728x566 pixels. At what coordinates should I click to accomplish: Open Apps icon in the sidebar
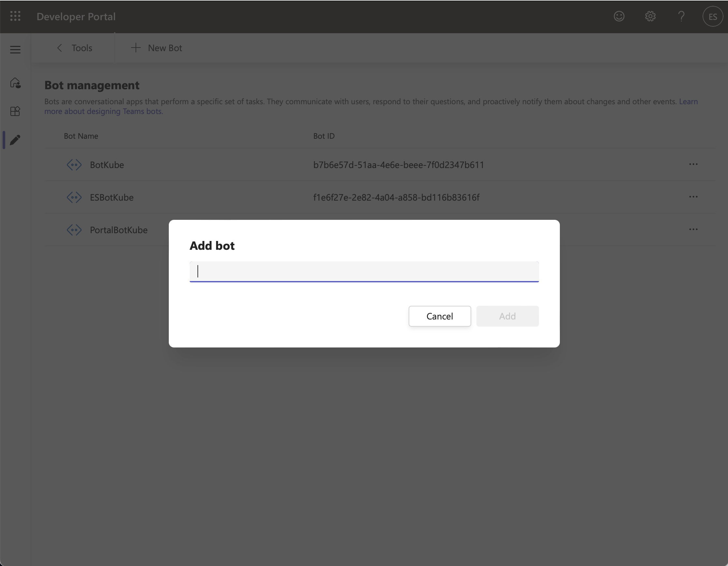15,111
